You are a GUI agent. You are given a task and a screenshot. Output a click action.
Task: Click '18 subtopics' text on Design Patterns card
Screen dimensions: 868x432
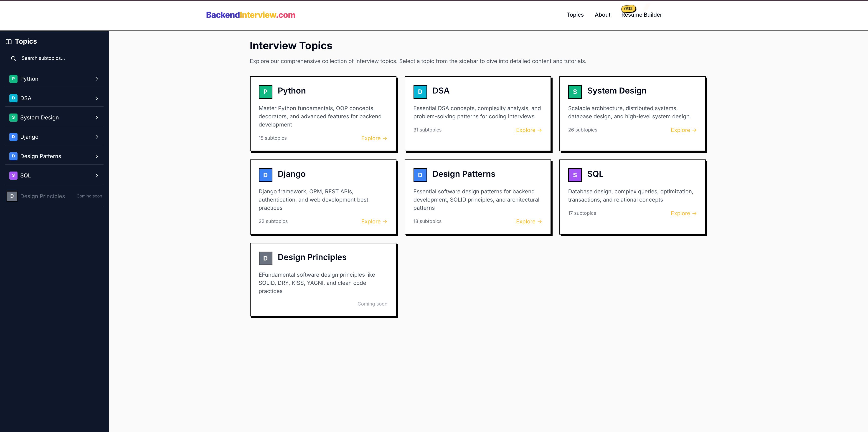click(x=427, y=221)
